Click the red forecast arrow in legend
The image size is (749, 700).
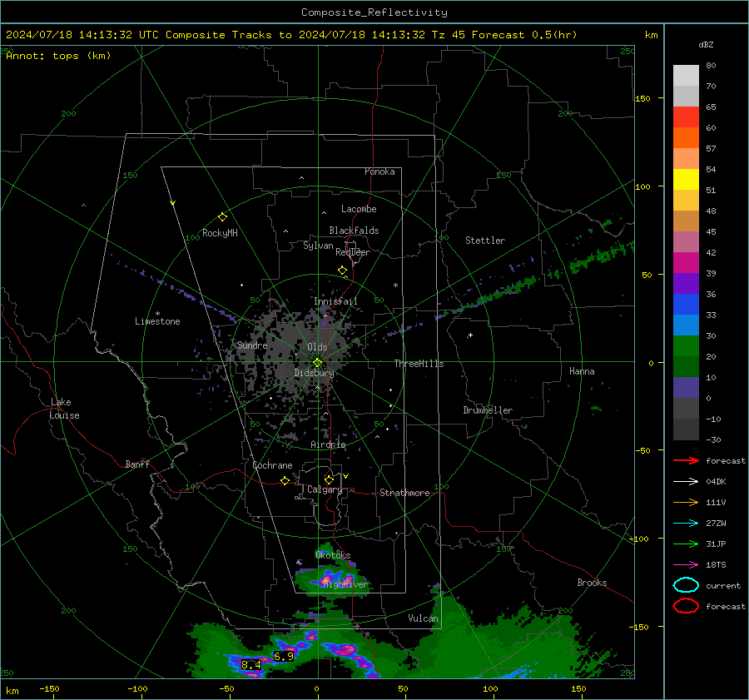tap(686, 460)
